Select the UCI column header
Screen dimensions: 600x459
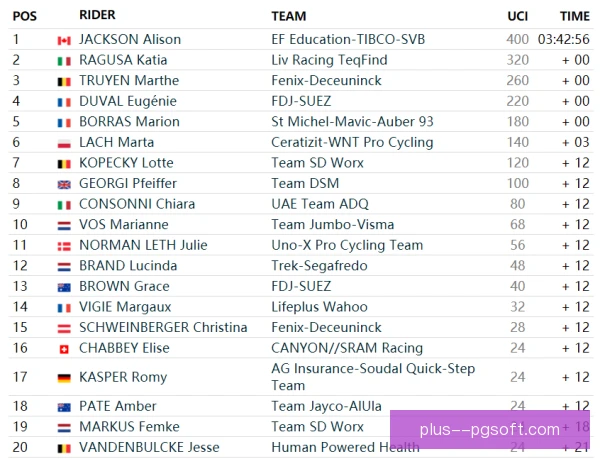[x=517, y=16]
